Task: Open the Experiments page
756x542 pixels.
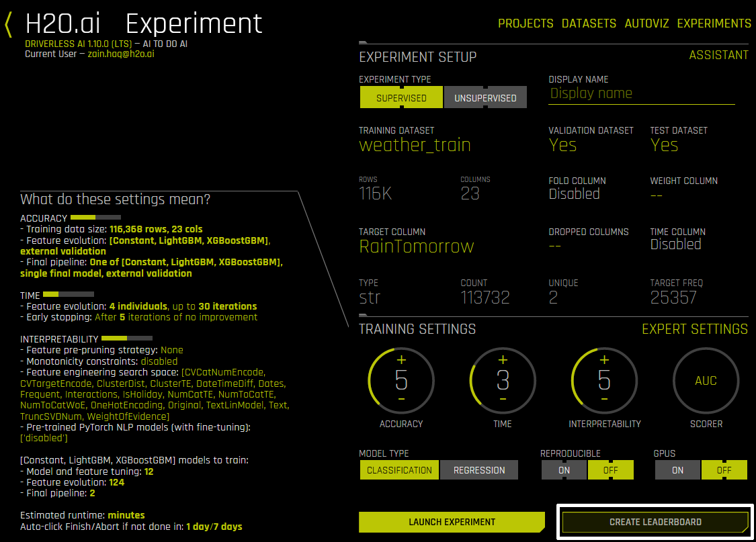Action: 714,24
